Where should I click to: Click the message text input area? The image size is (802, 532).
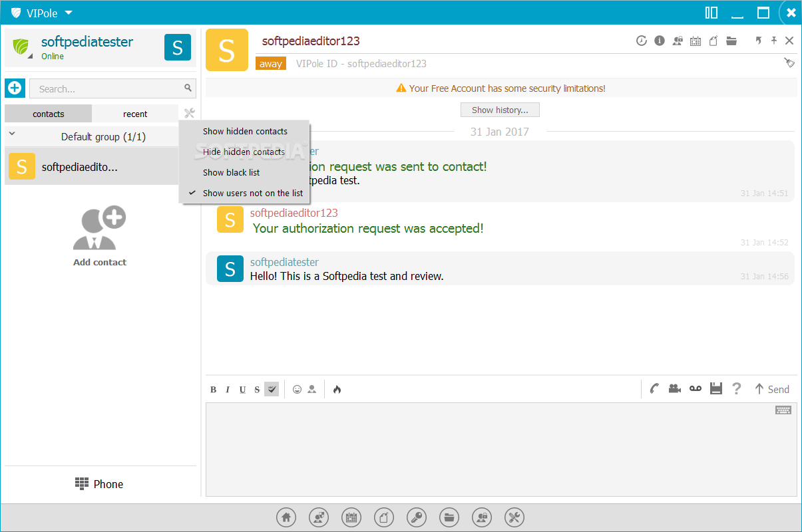click(x=501, y=450)
